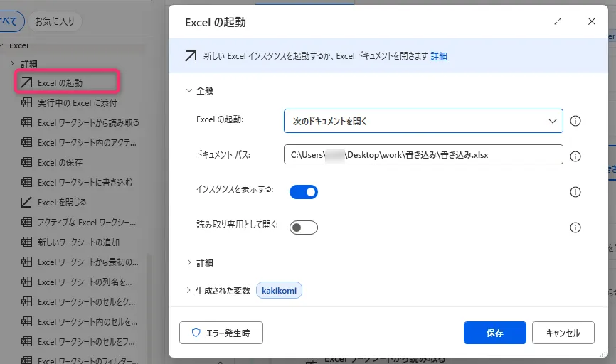Click the kakikomi variable chip
Image resolution: width=616 pixels, height=364 pixels.
pos(280,290)
